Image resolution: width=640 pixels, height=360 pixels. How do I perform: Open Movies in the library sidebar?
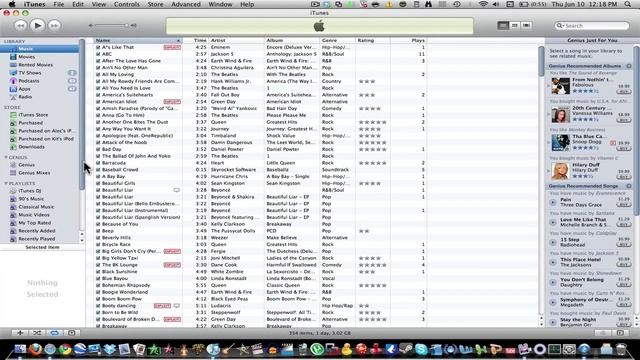[x=26, y=57]
